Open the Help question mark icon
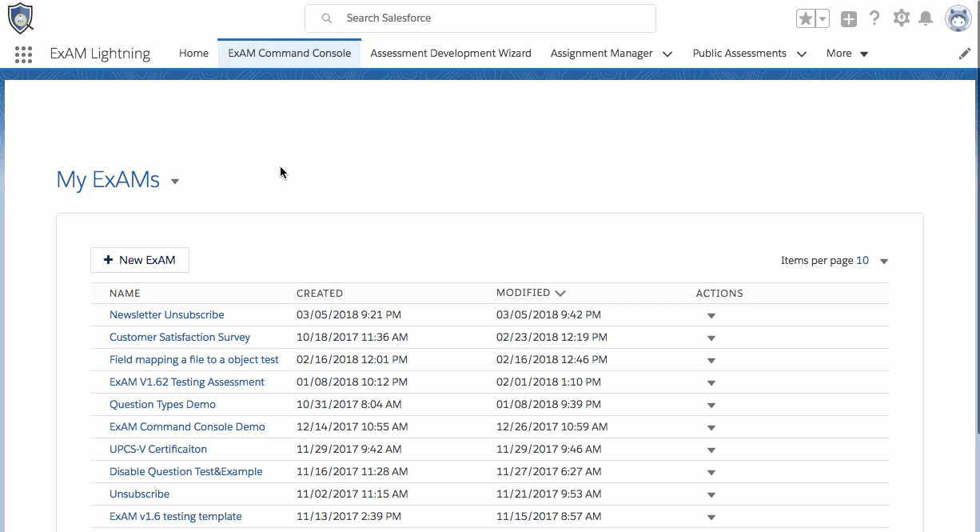Image resolution: width=980 pixels, height=532 pixels. pos(874,18)
